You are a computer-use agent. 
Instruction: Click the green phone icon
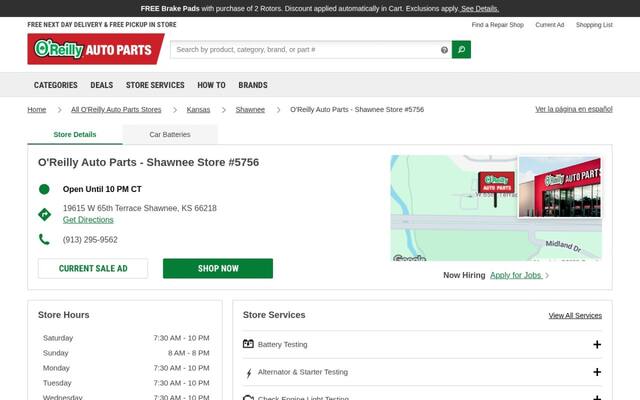pos(44,239)
